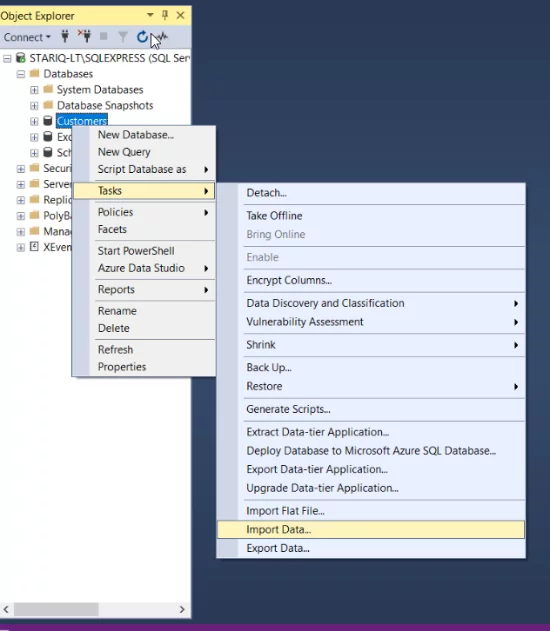The height and width of the screenshot is (631, 550).
Task: Click the Object Explorer pin icon
Action: pos(165,15)
